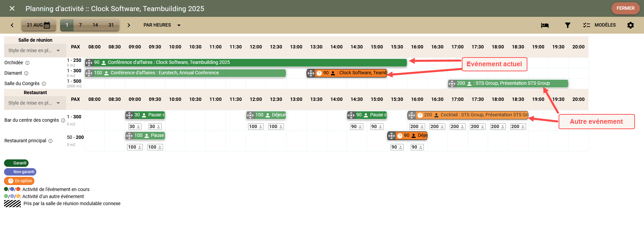Show info for Salle du Congrès

point(44,84)
